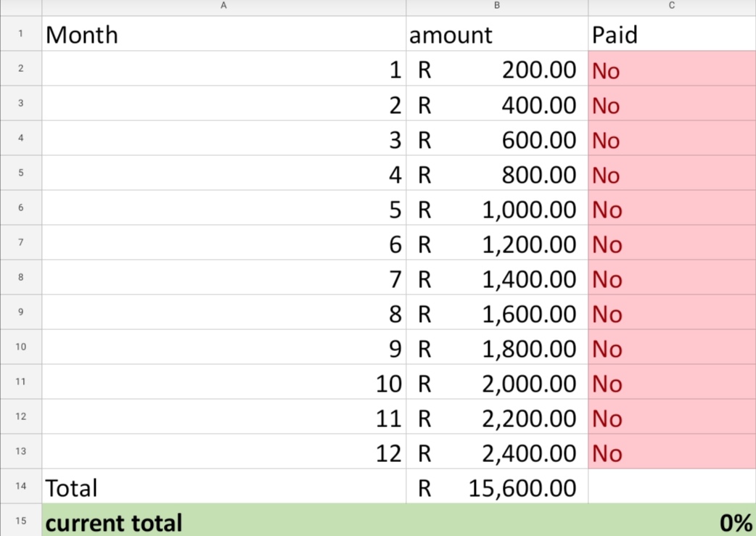Click the amount cell R 200.00
The height and width of the screenshot is (536, 756).
point(497,68)
